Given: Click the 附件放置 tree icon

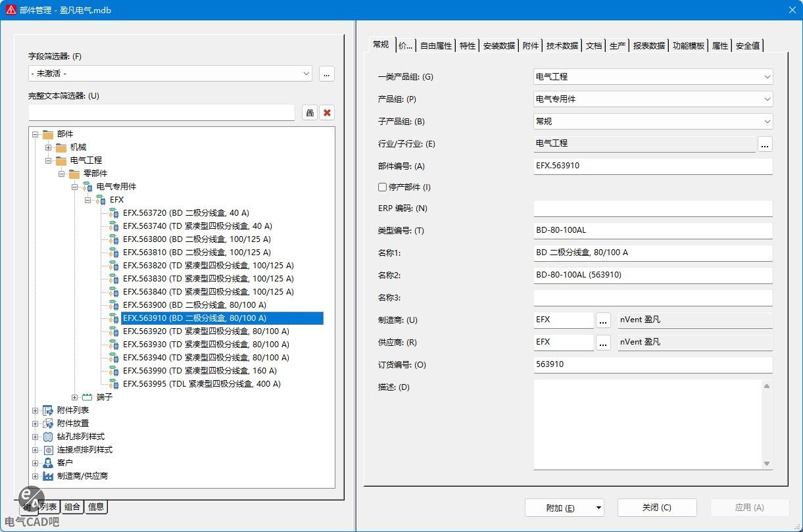Looking at the screenshot, I should coord(48,423).
